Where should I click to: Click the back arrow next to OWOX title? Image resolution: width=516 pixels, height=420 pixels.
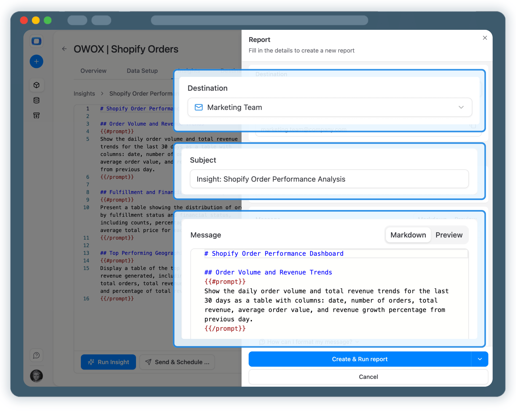pyautogui.click(x=64, y=49)
